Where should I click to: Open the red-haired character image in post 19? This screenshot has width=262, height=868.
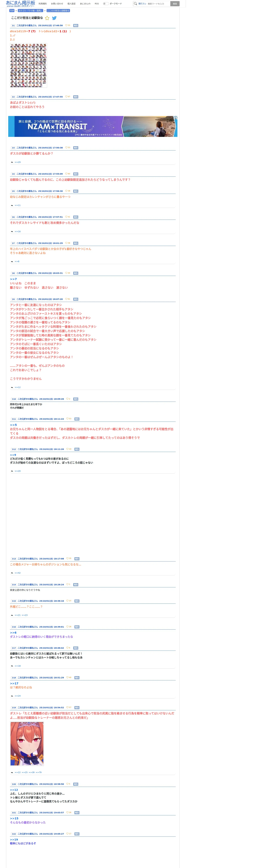click(x=27, y=744)
